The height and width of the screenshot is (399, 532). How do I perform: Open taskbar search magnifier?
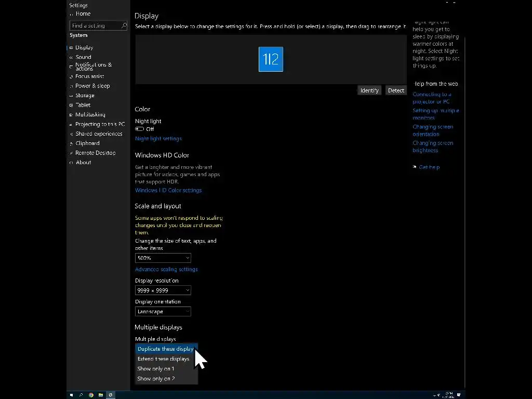[81, 395]
